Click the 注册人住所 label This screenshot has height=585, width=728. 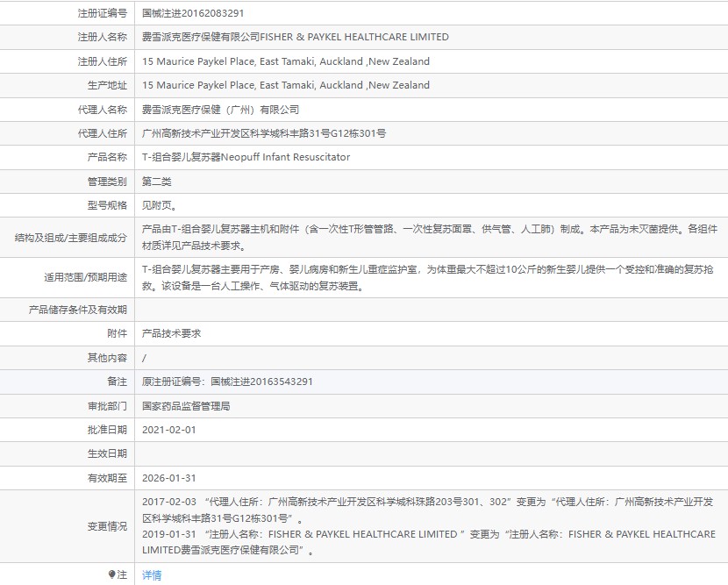coord(102,61)
